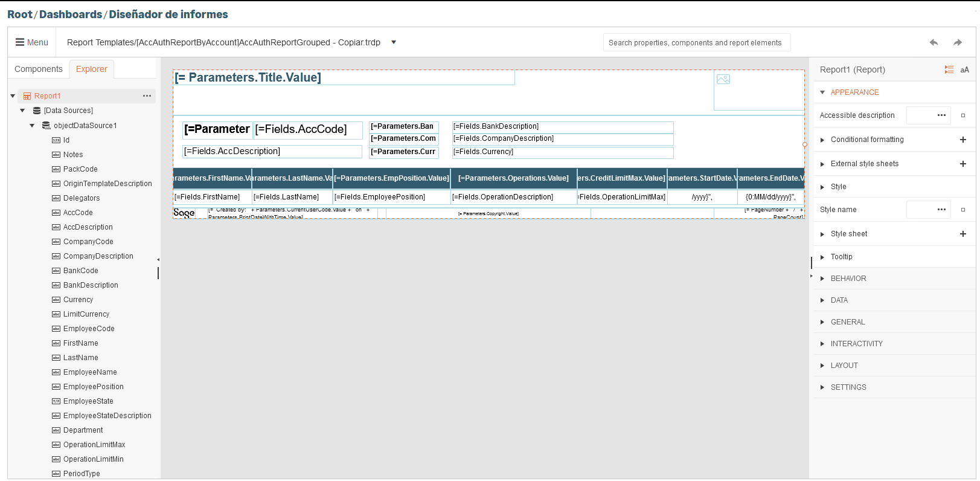Viewport: 980px width, 481px height.
Task: Click the picture box placeholder in report header
Action: click(723, 79)
